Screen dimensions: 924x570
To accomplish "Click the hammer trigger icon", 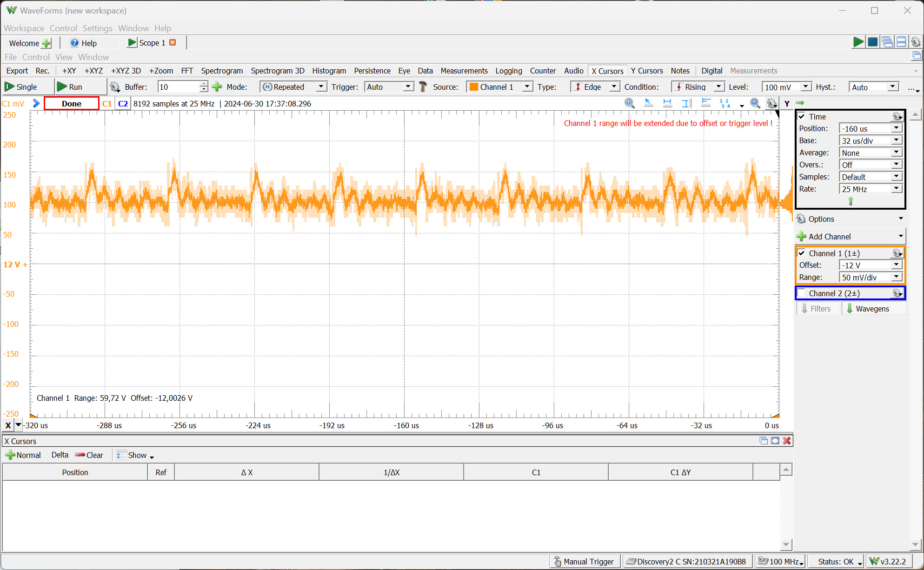I will pyautogui.click(x=423, y=87).
